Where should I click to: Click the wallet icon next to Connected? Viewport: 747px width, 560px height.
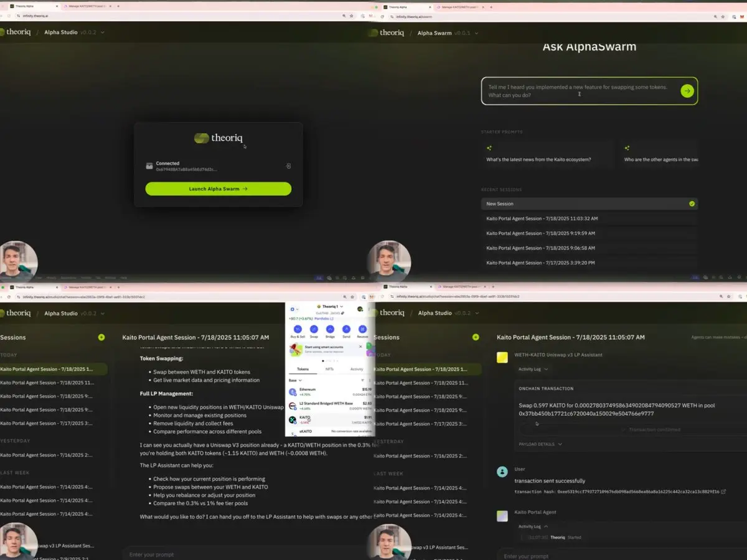point(149,166)
